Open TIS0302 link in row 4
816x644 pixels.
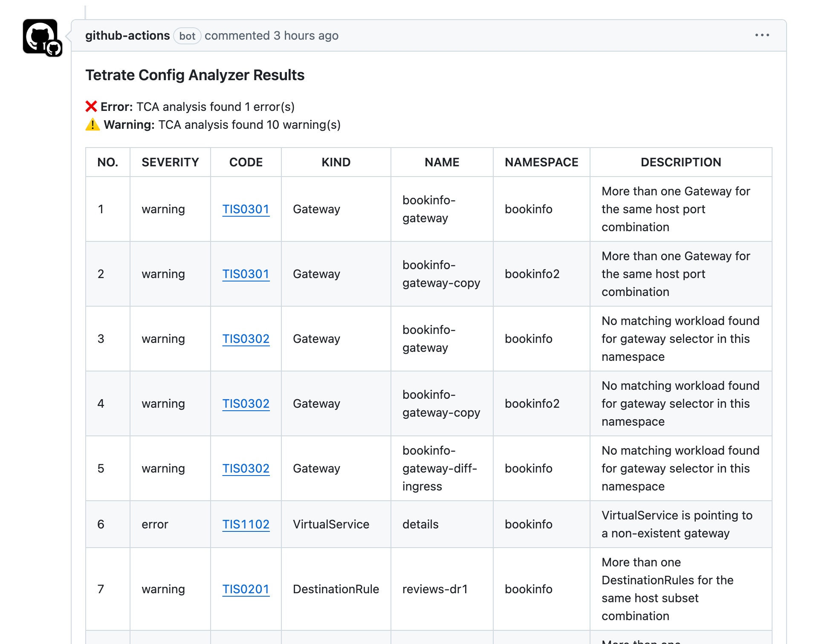tap(246, 403)
